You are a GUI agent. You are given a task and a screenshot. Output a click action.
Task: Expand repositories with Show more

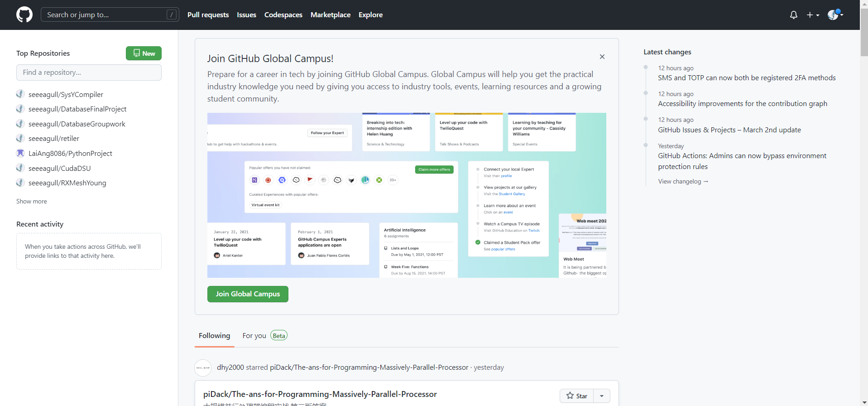click(x=32, y=201)
